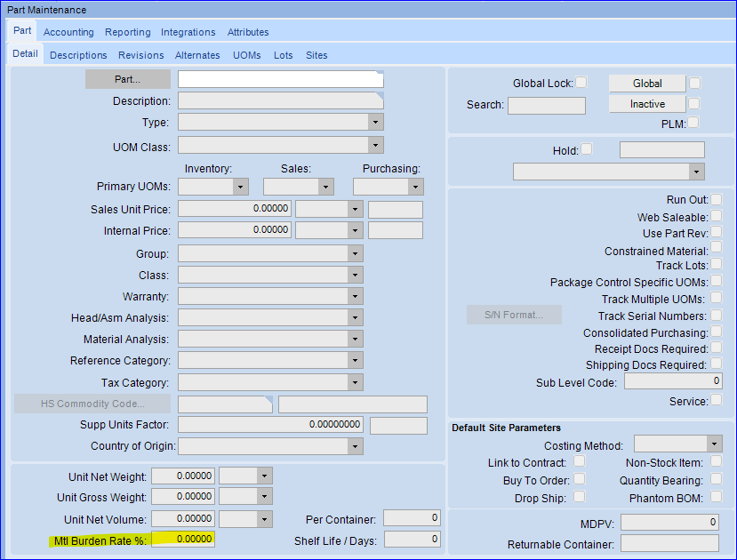Check Constrained Material
This screenshot has height=560, width=737.
(x=717, y=247)
